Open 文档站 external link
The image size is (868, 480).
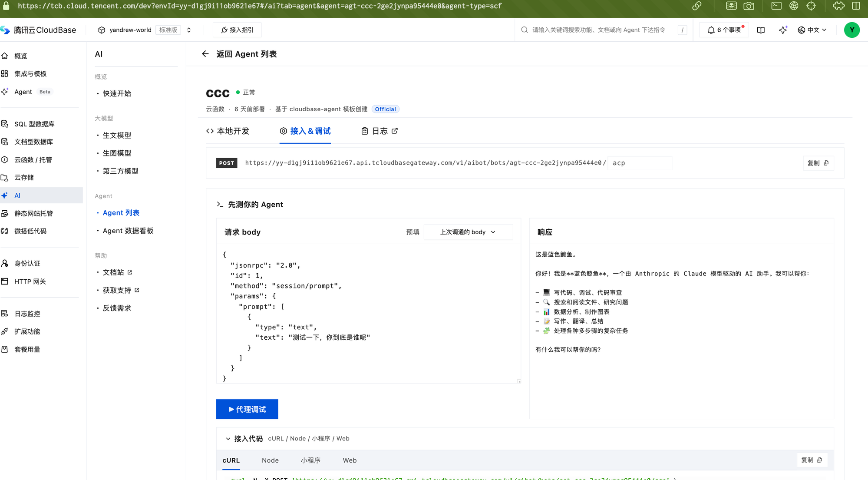pos(117,272)
